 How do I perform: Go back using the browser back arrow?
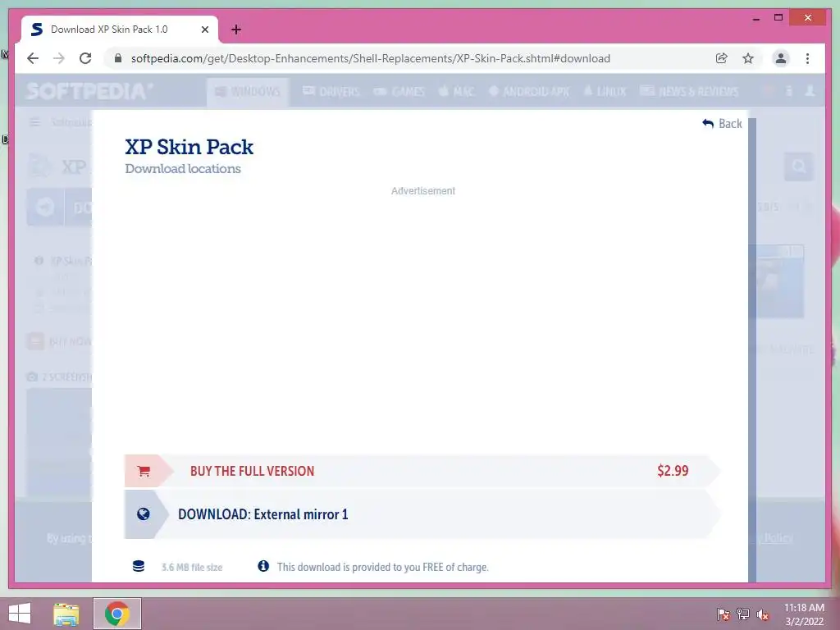[33, 58]
